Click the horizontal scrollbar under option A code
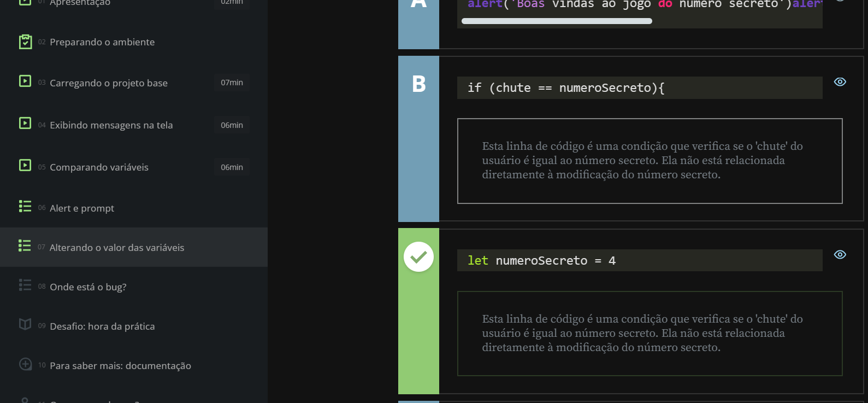This screenshot has height=403, width=868. tap(557, 21)
